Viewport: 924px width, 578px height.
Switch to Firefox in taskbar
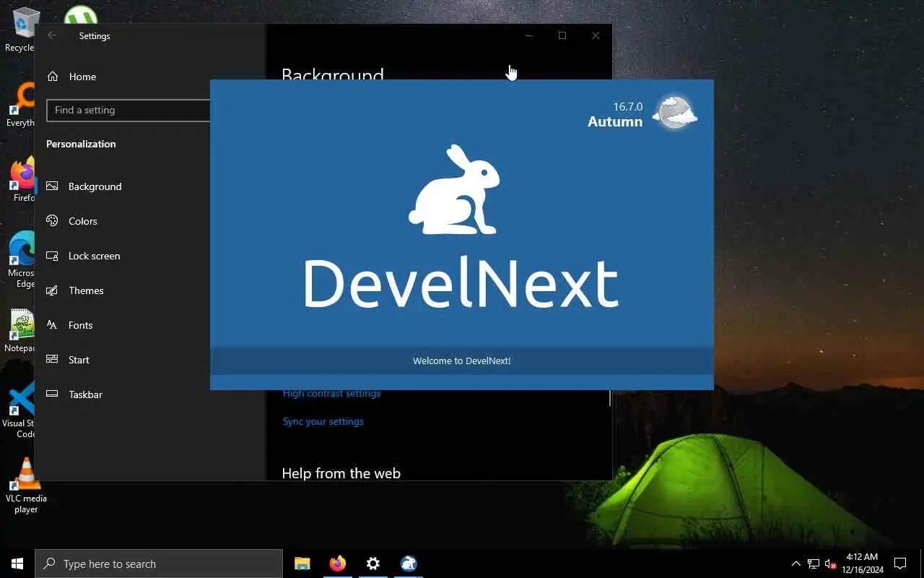(338, 564)
